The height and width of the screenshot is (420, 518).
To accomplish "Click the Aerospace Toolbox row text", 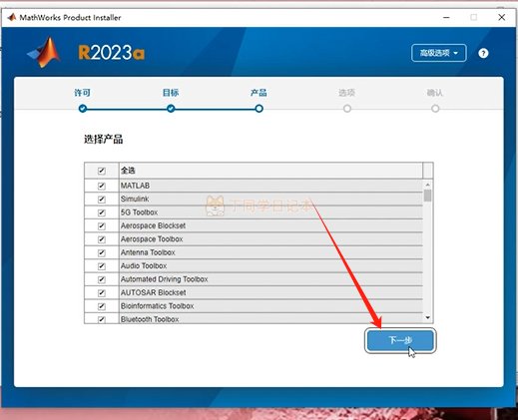I will [152, 239].
